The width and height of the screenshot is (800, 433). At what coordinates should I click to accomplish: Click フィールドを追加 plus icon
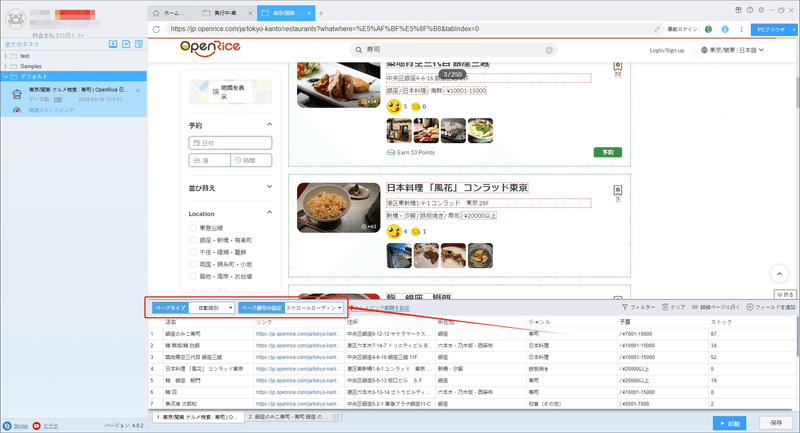click(749, 307)
